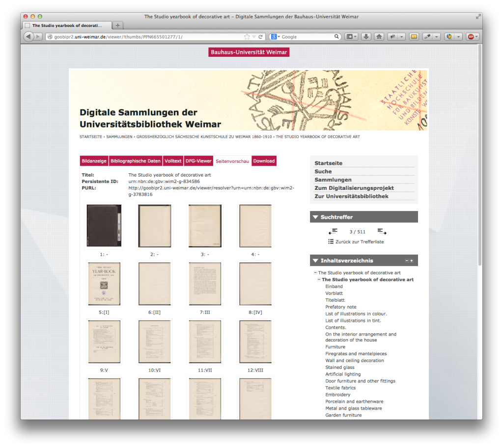
Task: Open a new browser tab with the plus
Action: (118, 26)
